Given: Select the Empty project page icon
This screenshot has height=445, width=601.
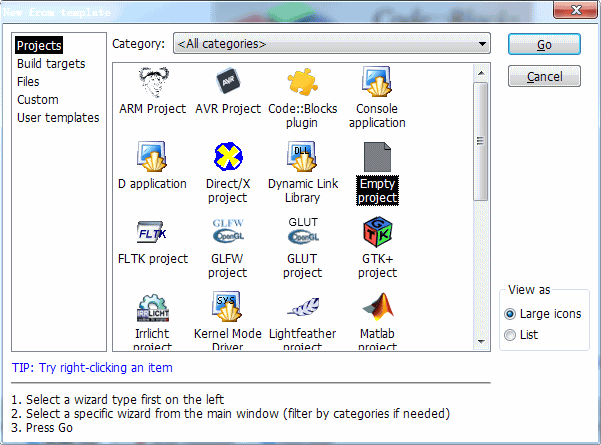Looking at the screenshot, I should click(377, 157).
